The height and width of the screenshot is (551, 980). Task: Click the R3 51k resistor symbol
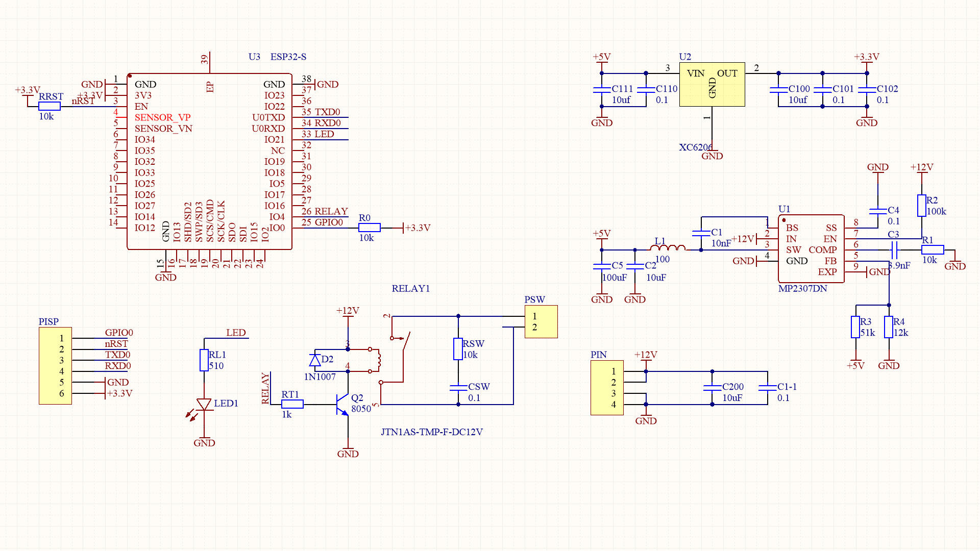855,327
